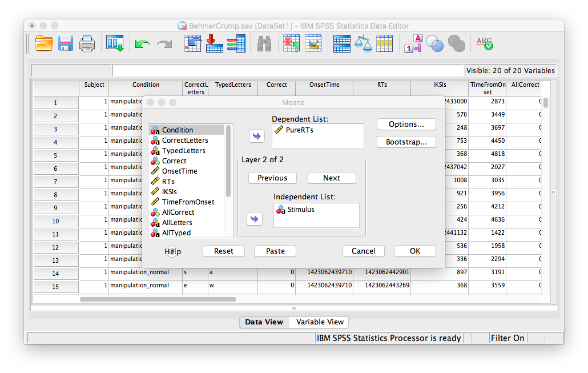Select Correct variable in dialog list
588x373 pixels.
click(x=186, y=161)
